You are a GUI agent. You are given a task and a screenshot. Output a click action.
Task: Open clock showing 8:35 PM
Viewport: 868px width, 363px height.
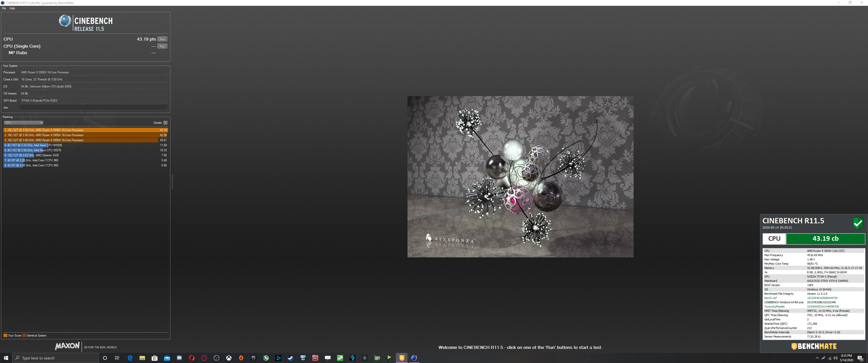click(847, 358)
